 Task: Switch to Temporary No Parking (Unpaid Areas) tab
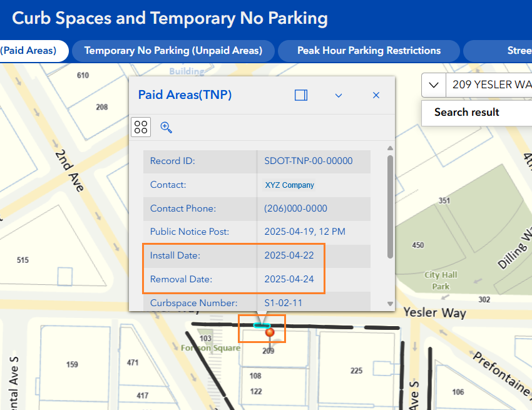click(173, 51)
